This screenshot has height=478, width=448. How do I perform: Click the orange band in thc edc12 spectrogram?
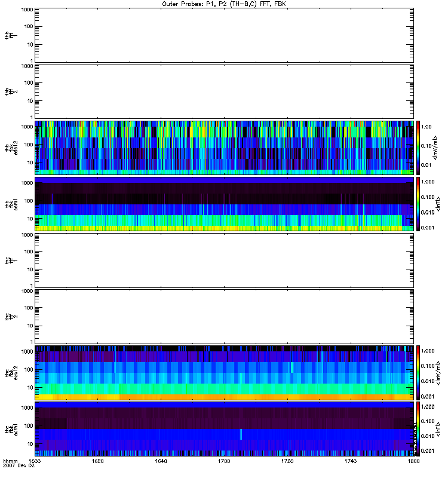coord(224,397)
